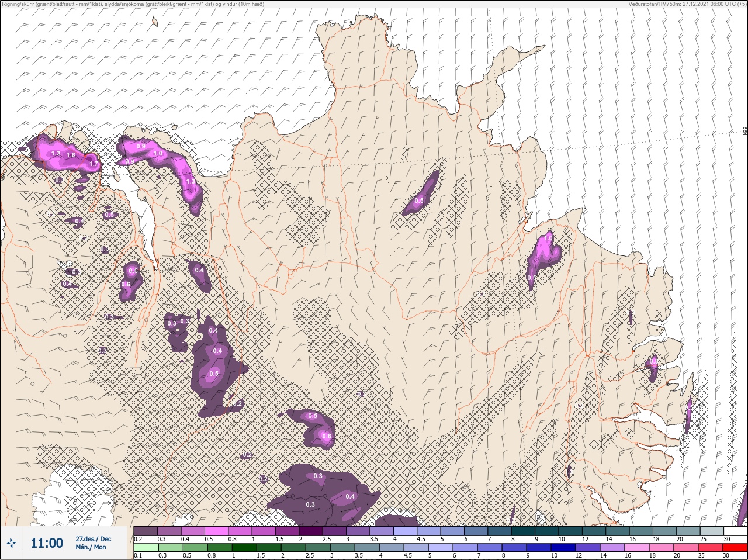Select the 0.2 swatch on the purple snow scale

146,531
